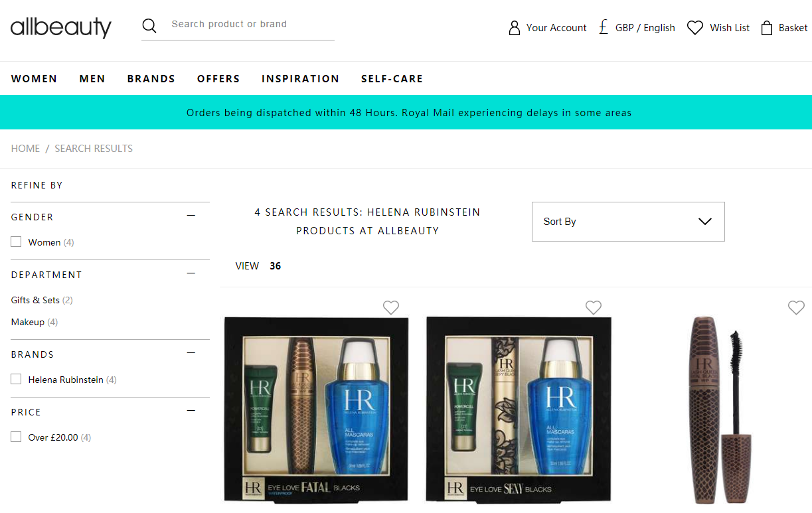Go to the Home breadcrumb
Viewport: 812px width, 513px height.
click(x=25, y=149)
